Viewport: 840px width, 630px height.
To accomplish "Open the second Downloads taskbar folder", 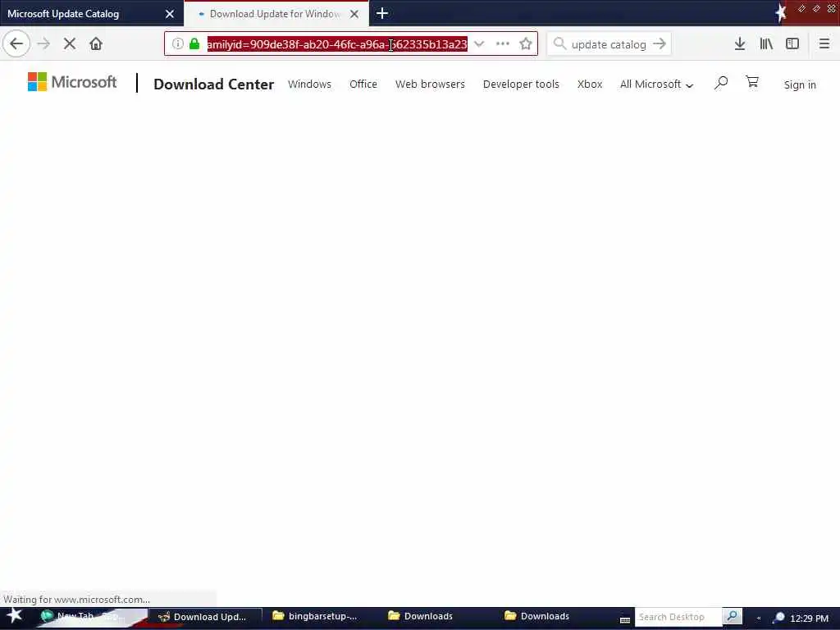I will [537, 617].
